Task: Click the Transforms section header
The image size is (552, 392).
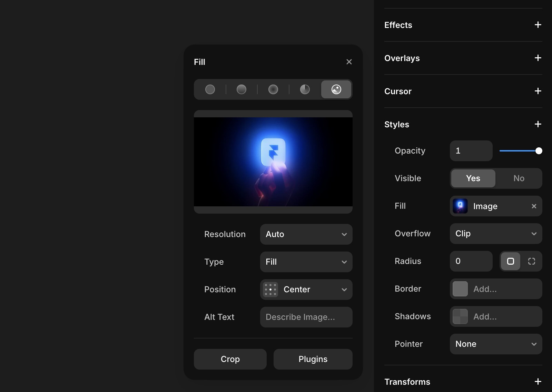Action: coord(407,382)
